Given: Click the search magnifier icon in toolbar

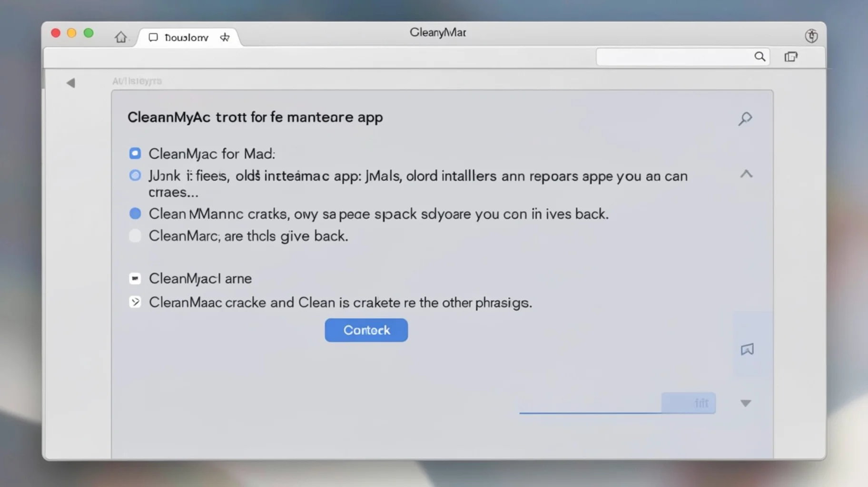Looking at the screenshot, I should click(x=760, y=57).
